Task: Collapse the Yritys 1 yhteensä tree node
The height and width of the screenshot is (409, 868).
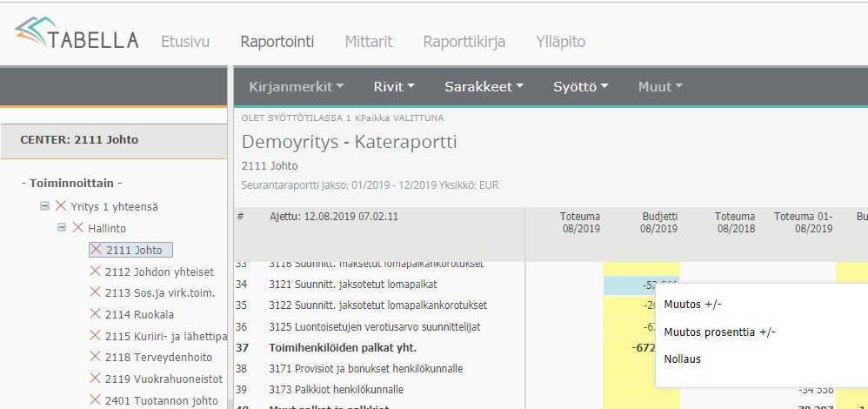Action: (44, 206)
